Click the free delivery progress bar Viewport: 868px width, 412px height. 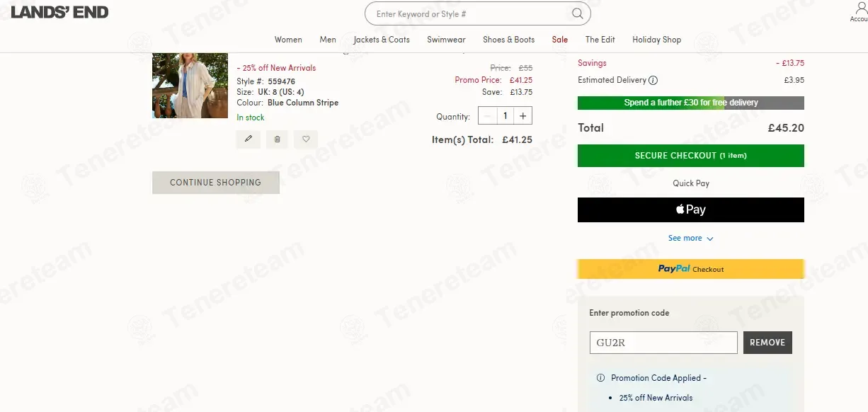[691, 103]
